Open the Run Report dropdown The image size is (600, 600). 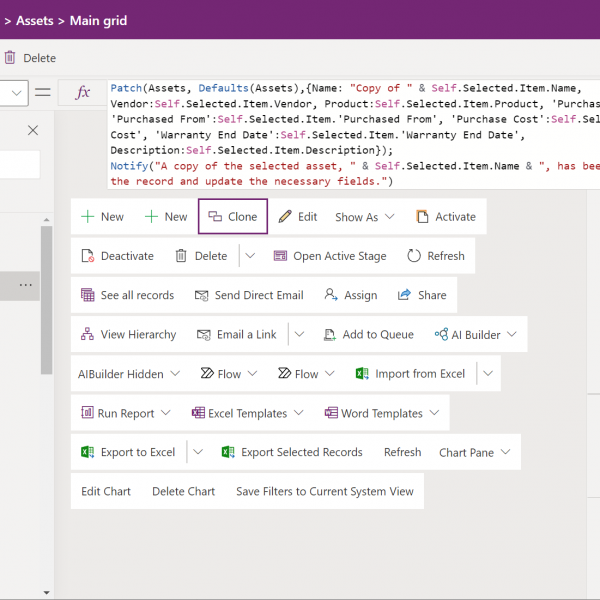pyautogui.click(x=126, y=413)
